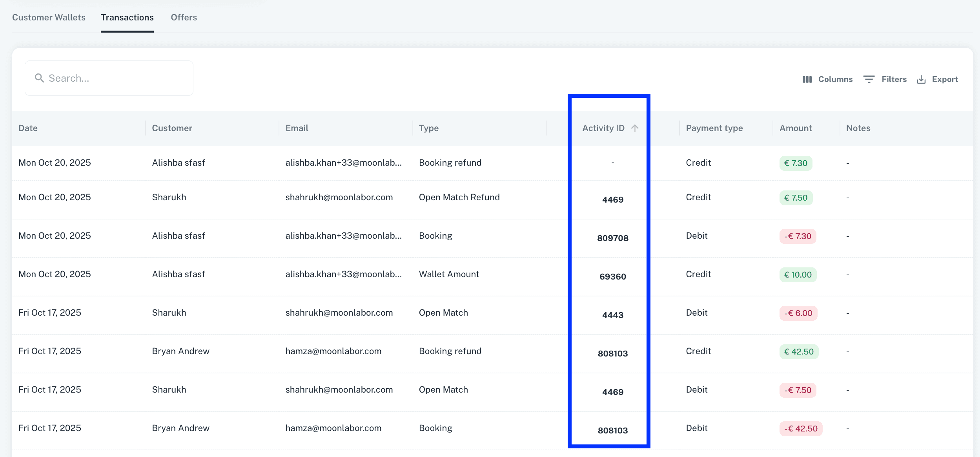
Task: Click the Activity ID sort arrow
Action: pyautogui.click(x=635, y=128)
